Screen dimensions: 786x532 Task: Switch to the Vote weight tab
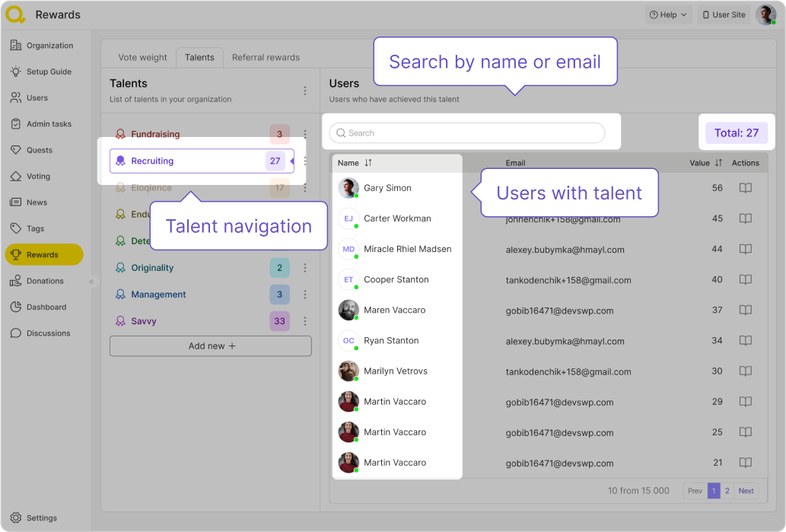(x=142, y=57)
